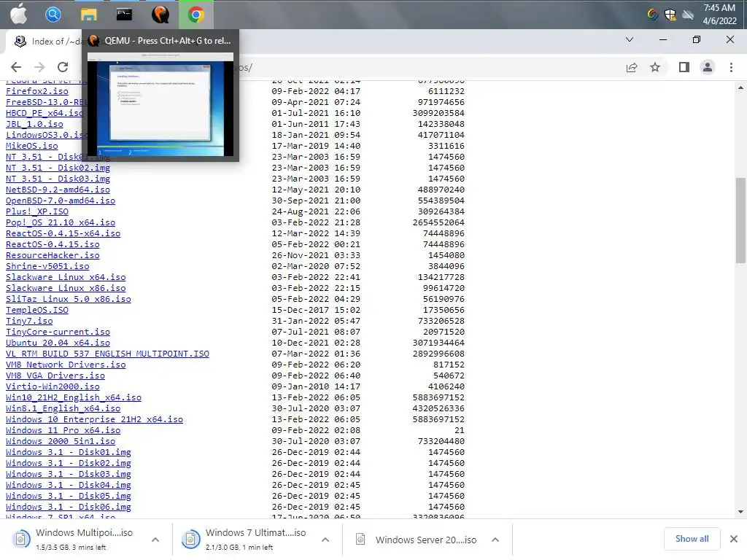Click the Windows Multipoint iso download icon
Image resolution: width=747 pixels, height=560 pixels.
21,539
